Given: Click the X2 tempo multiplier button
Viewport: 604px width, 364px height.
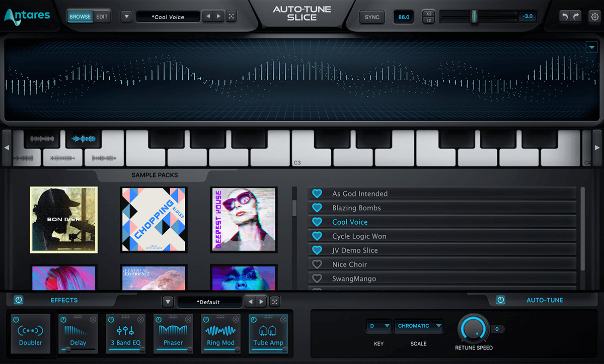Looking at the screenshot, I should 428,14.
